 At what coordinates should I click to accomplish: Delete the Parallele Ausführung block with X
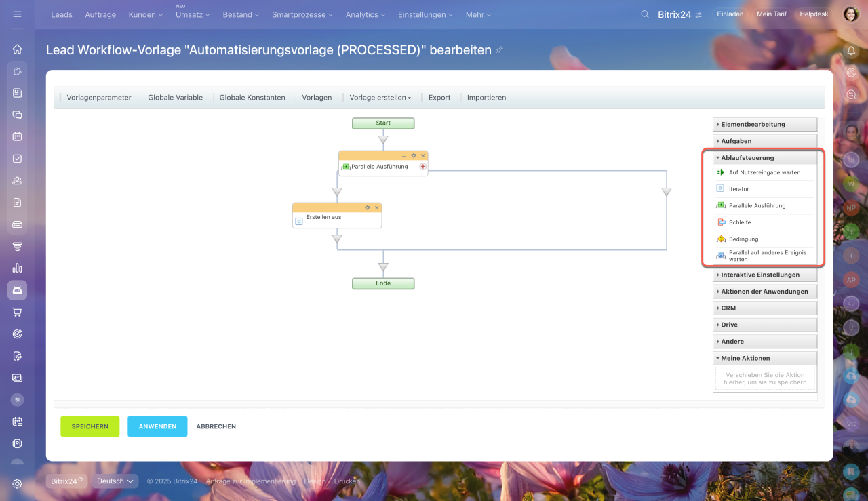pos(423,155)
